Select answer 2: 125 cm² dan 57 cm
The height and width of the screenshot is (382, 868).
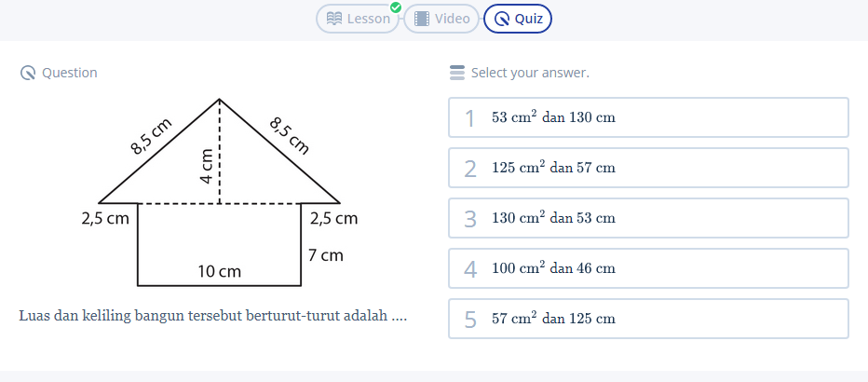(648, 168)
